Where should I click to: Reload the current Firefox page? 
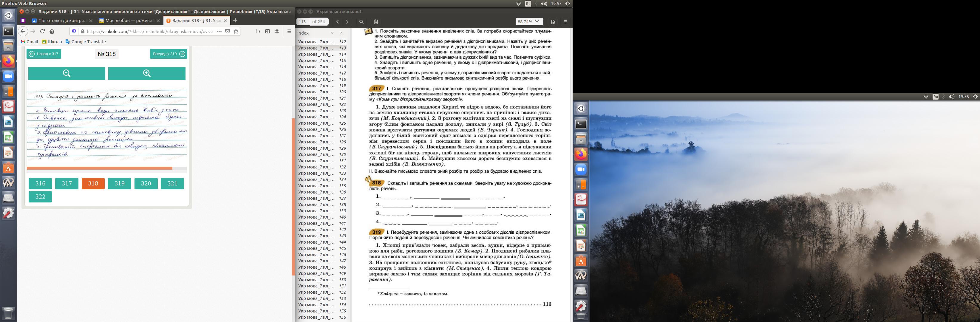(42, 32)
